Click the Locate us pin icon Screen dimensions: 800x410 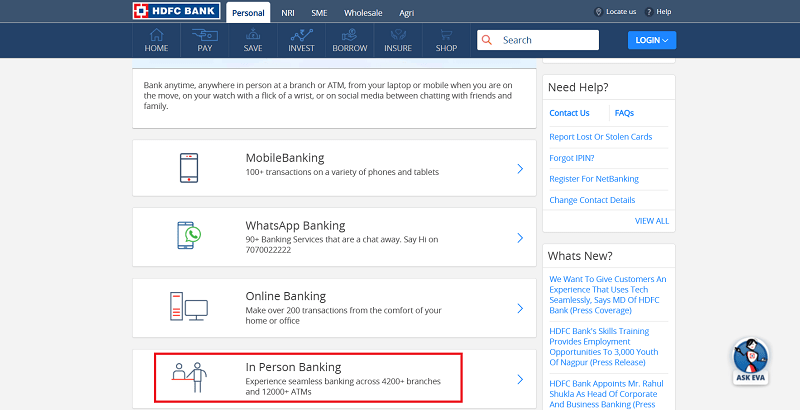pyautogui.click(x=598, y=12)
